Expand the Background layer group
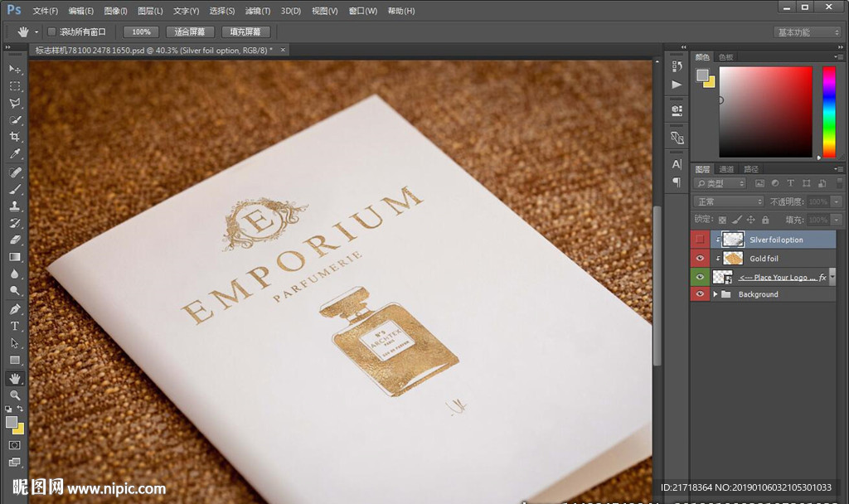Image resolution: width=849 pixels, height=504 pixels. (x=716, y=294)
